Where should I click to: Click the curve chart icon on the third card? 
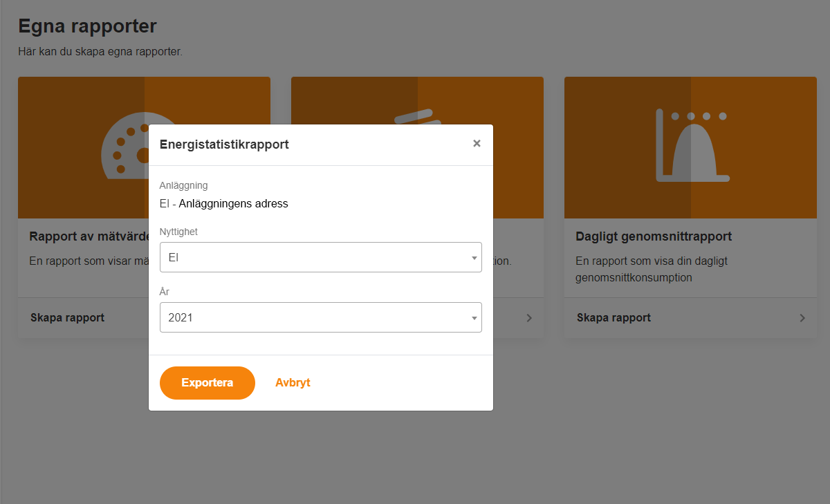(x=692, y=145)
